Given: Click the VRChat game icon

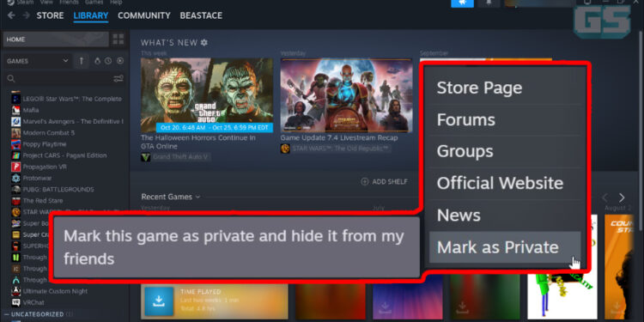Looking at the screenshot, I should point(15,302).
